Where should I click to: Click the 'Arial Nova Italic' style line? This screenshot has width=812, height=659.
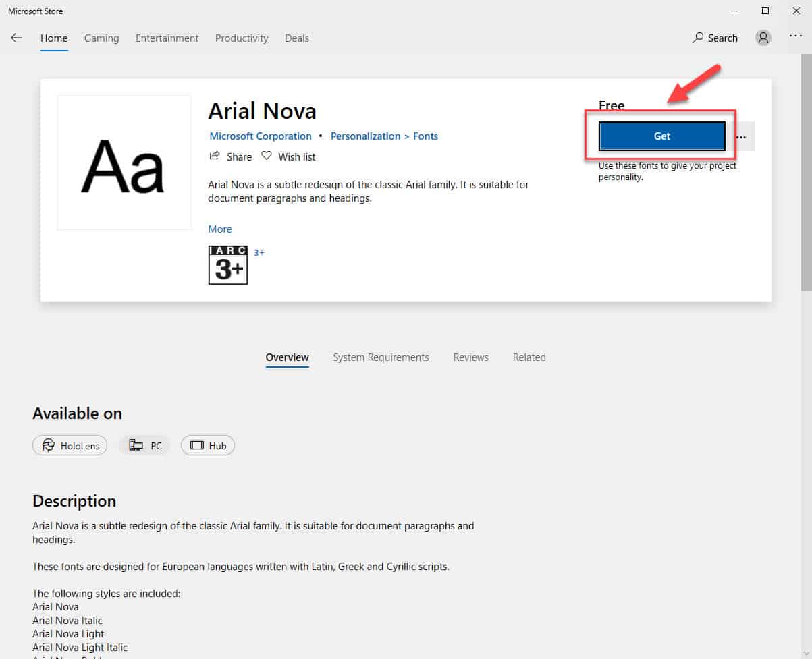(x=67, y=621)
